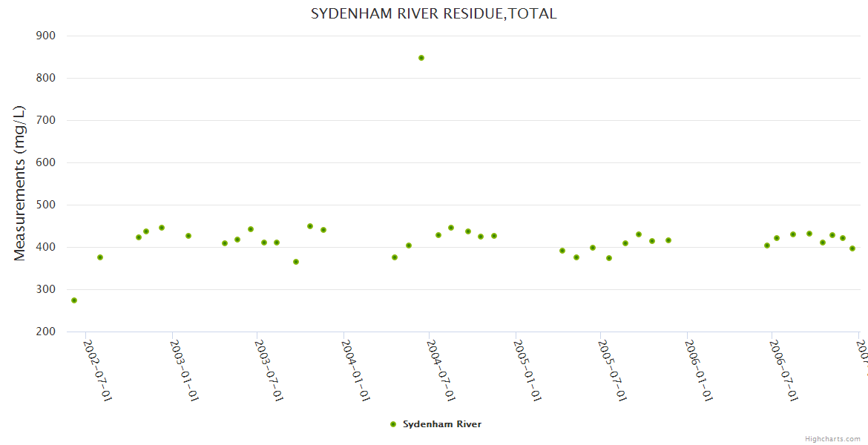
Task: Click the 900 y-axis label
Action: tap(46, 36)
